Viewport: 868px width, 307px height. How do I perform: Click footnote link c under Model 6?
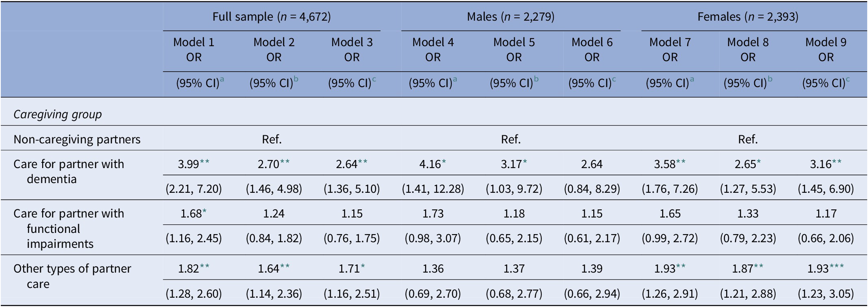pyautogui.click(x=614, y=80)
